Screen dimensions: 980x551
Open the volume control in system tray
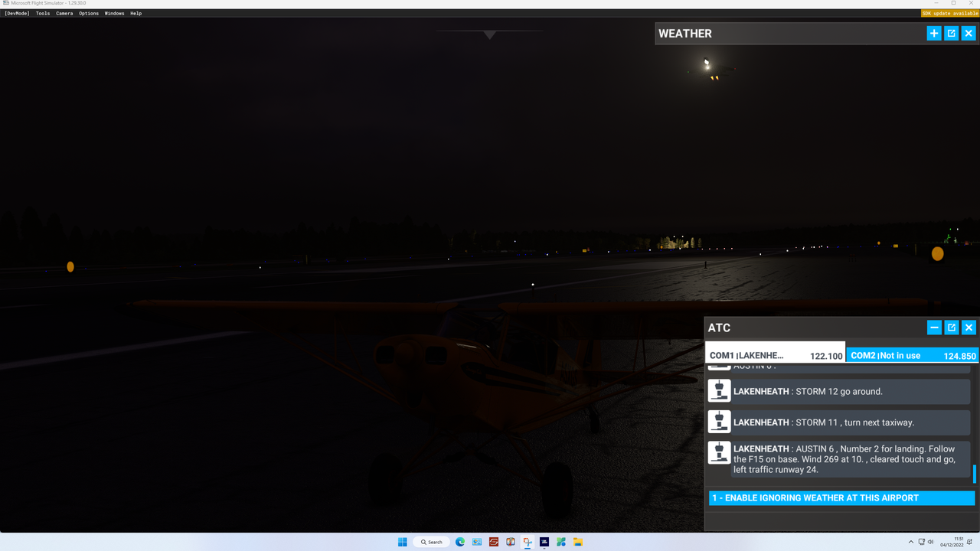coord(931,542)
